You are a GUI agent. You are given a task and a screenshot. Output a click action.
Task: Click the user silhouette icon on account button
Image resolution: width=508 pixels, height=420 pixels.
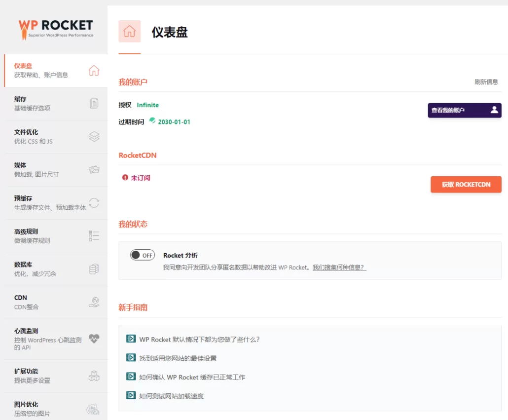[494, 110]
